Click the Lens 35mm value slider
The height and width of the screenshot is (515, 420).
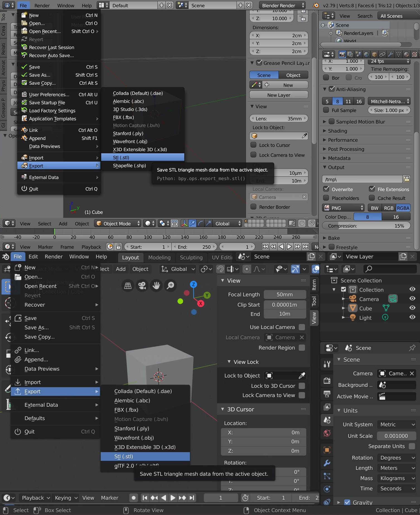click(279, 119)
